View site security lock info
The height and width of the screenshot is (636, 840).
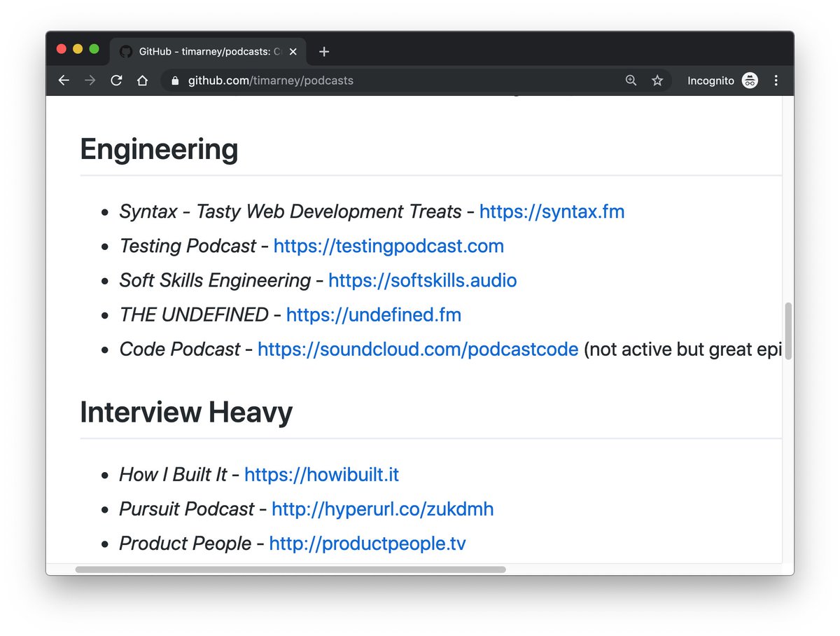175,81
